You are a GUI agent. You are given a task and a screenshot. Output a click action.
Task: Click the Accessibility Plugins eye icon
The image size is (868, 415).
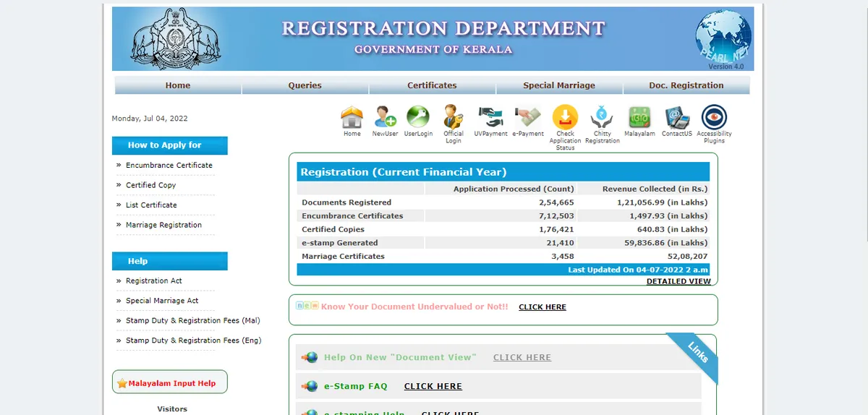714,117
